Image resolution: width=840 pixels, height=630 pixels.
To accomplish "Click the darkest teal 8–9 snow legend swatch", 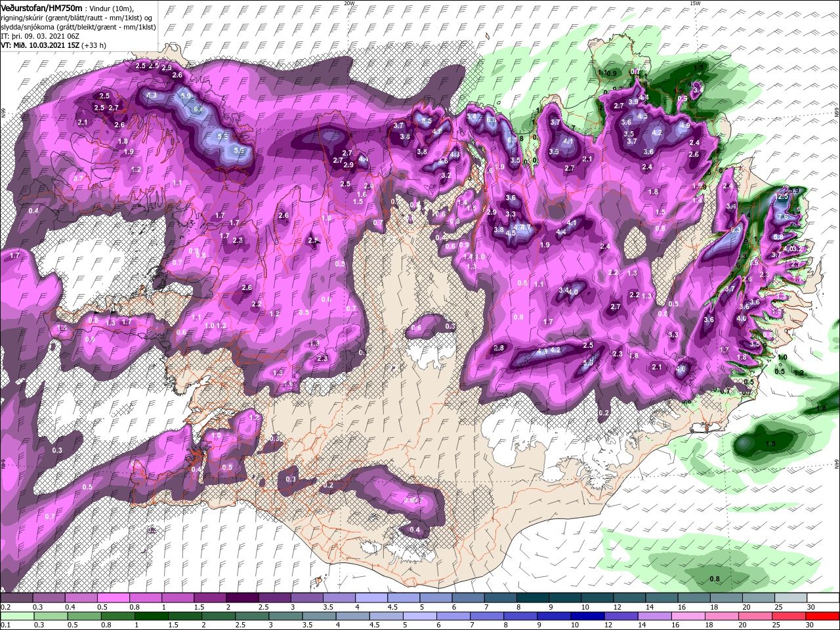I will [x=533, y=597].
